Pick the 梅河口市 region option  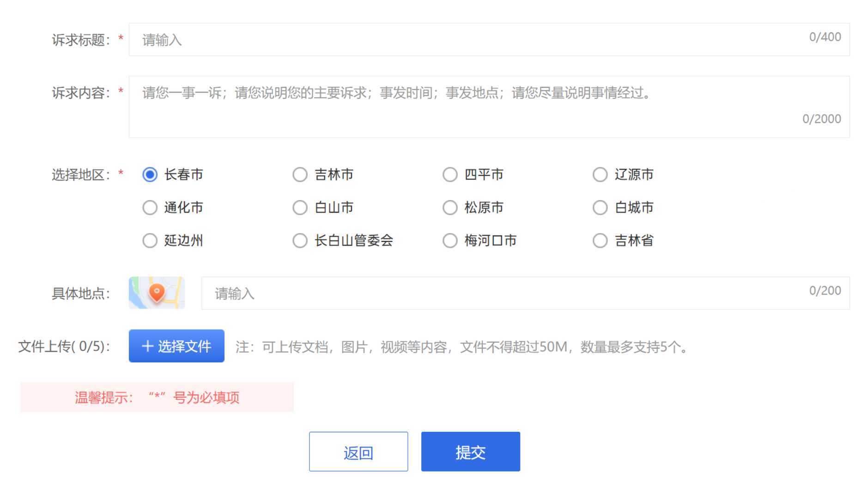(450, 240)
